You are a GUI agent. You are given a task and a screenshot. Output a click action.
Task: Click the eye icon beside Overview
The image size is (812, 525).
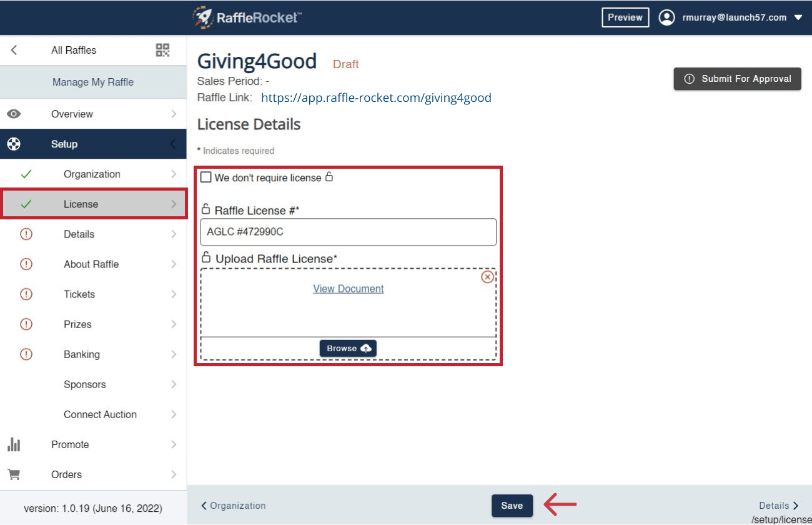pos(14,114)
